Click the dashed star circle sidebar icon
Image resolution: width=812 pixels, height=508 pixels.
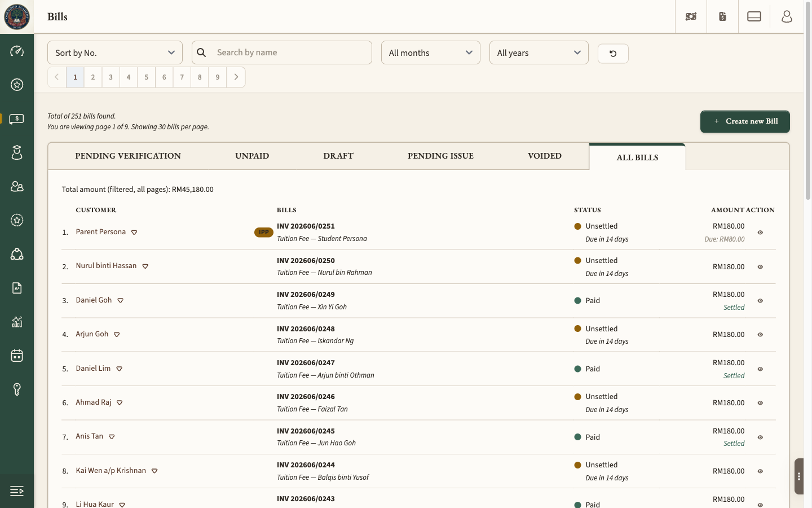[x=17, y=220]
